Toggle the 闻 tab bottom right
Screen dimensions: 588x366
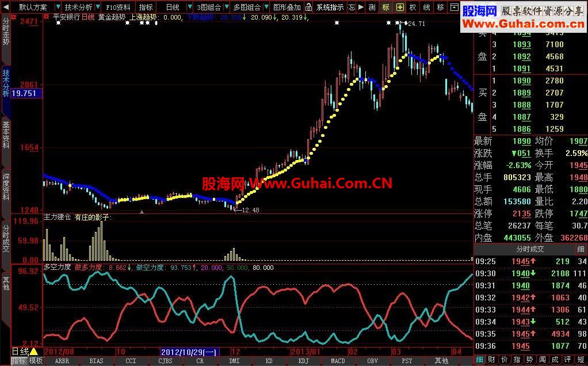(542, 360)
